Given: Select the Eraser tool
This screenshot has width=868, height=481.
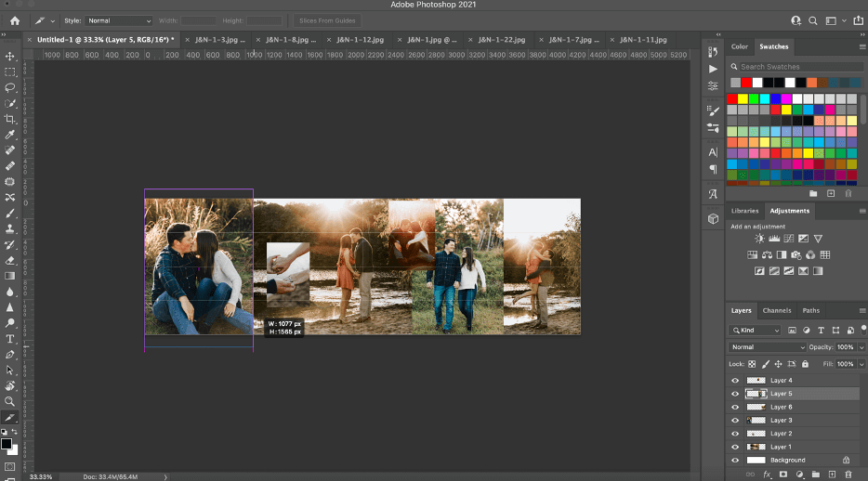Looking at the screenshot, I should pos(10,260).
